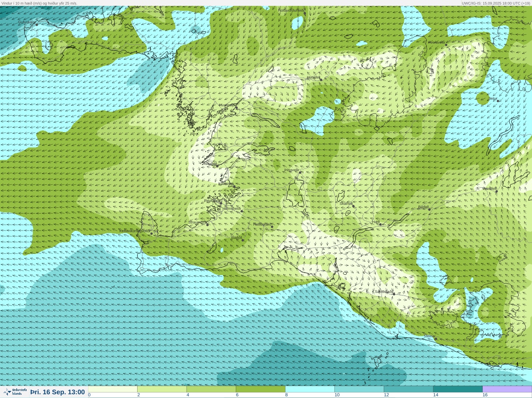Click the Steinar station label

(429, 336)
